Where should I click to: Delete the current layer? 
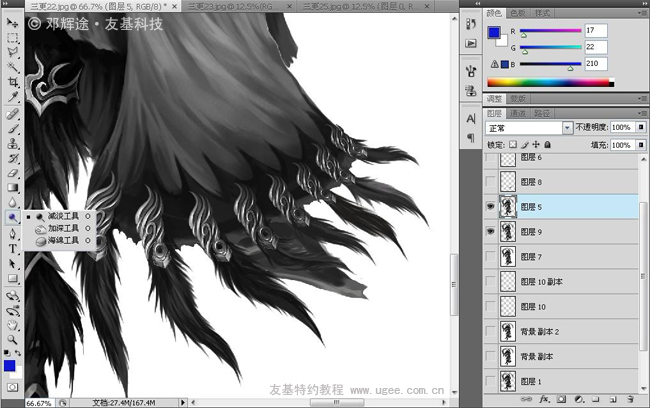pyautogui.click(x=630, y=399)
